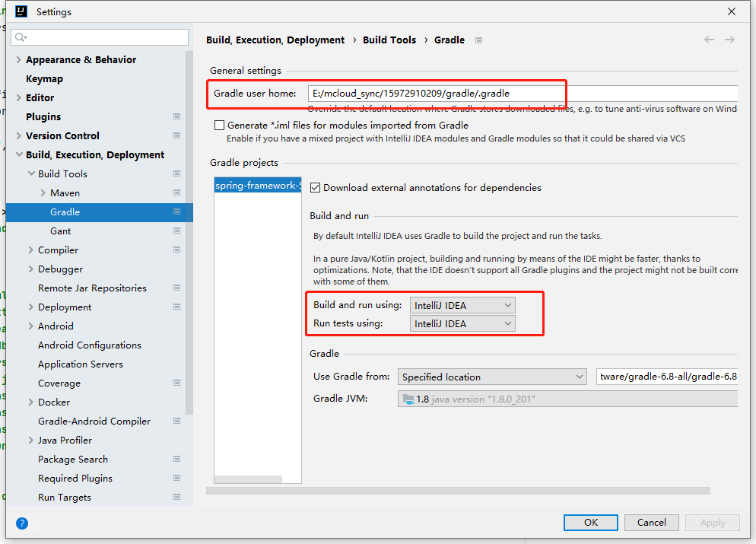Click the project-level icon beside Gradle breadcrumb
Image resolution: width=756 pixels, height=544 pixels.
478,40
